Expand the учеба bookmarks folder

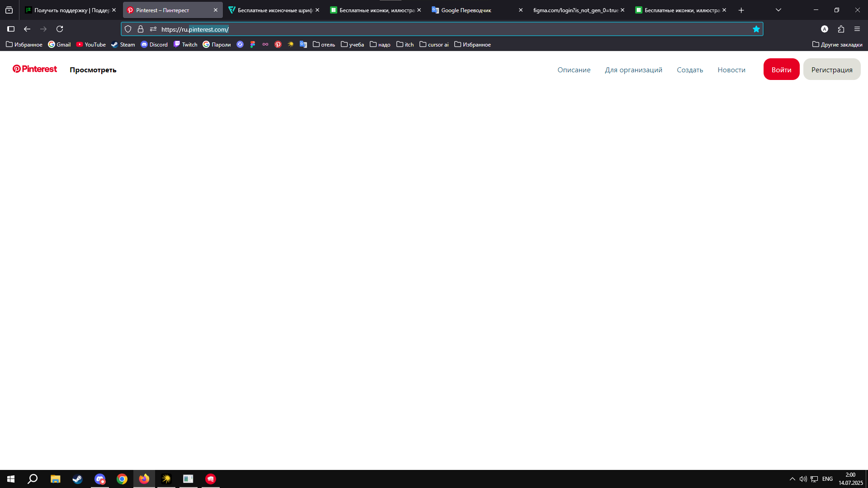pyautogui.click(x=352, y=44)
